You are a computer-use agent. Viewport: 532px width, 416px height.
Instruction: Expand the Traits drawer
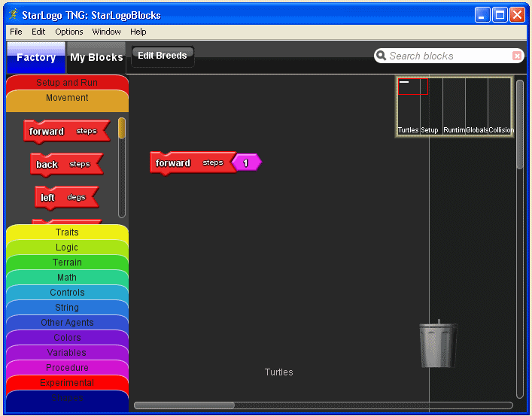click(67, 232)
